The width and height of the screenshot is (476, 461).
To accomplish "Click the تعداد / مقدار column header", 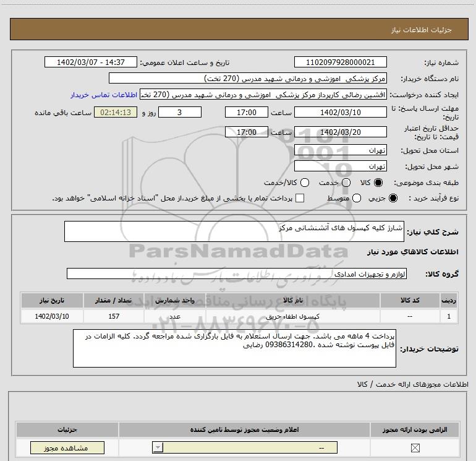I will pyautogui.click(x=114, y=300).
